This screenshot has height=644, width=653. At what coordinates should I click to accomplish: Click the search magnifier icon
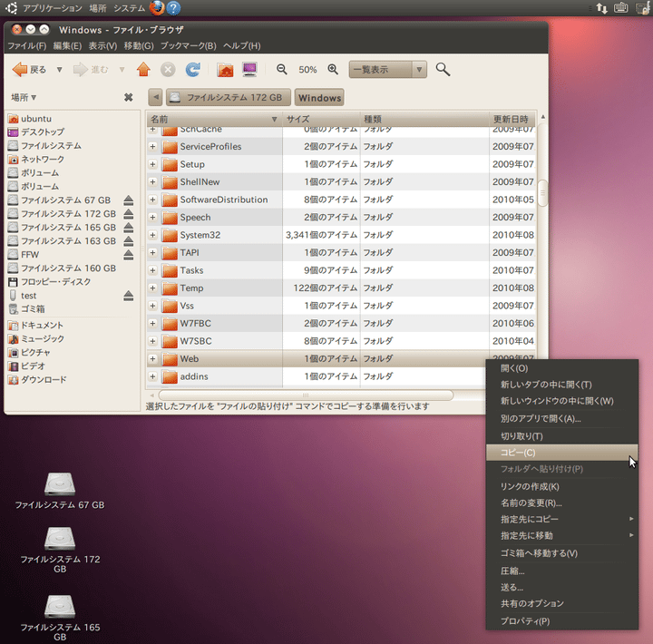[443, 70]
